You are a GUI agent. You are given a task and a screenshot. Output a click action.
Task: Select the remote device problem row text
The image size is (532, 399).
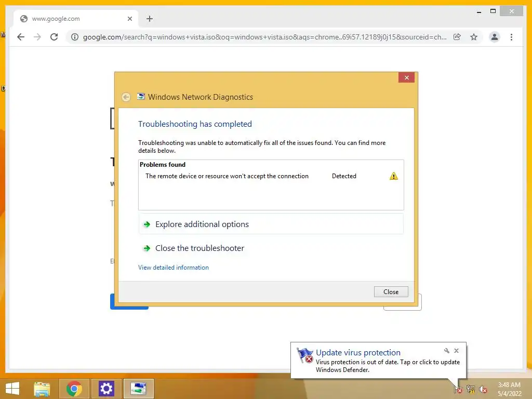pos(227,176)
